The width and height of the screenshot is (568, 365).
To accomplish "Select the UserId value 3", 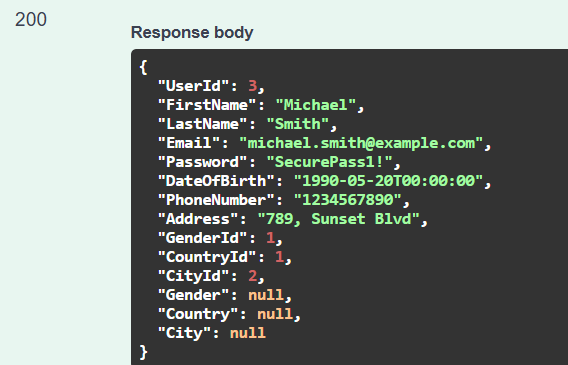I will 252,86.
